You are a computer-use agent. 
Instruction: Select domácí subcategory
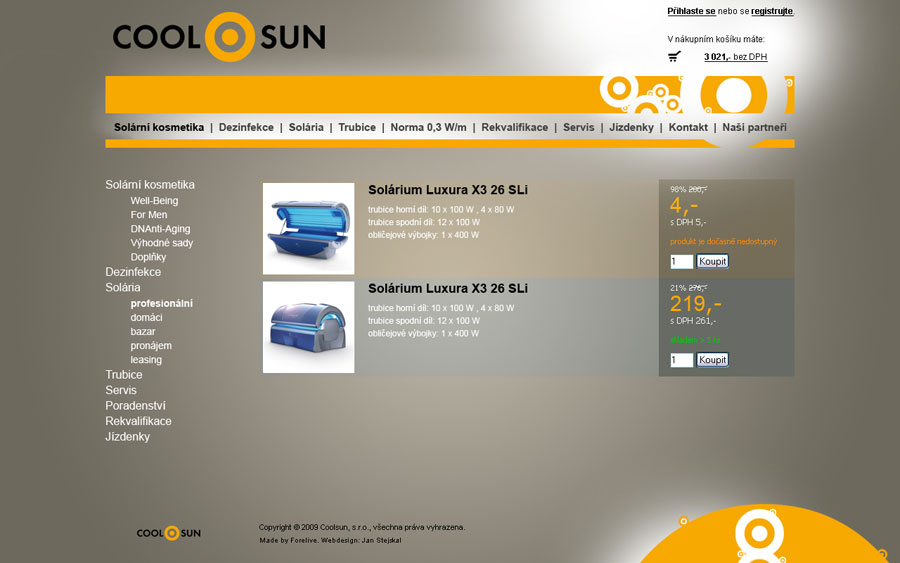coord(146,317)
